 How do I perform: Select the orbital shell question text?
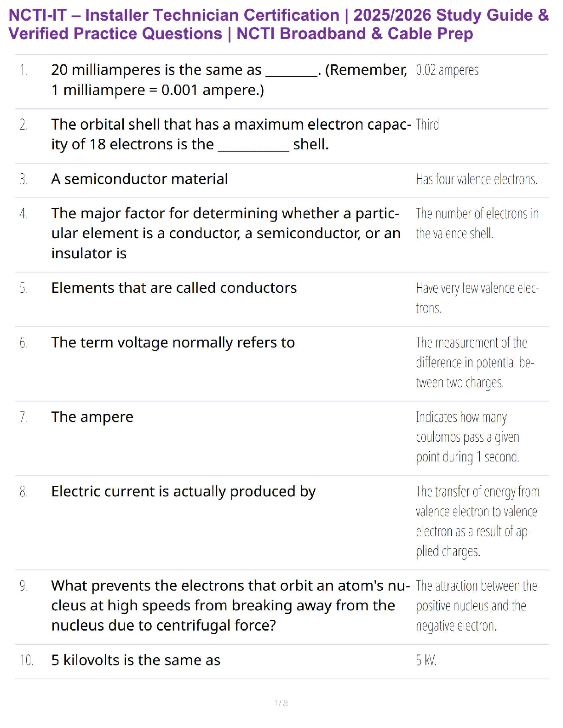230,134
